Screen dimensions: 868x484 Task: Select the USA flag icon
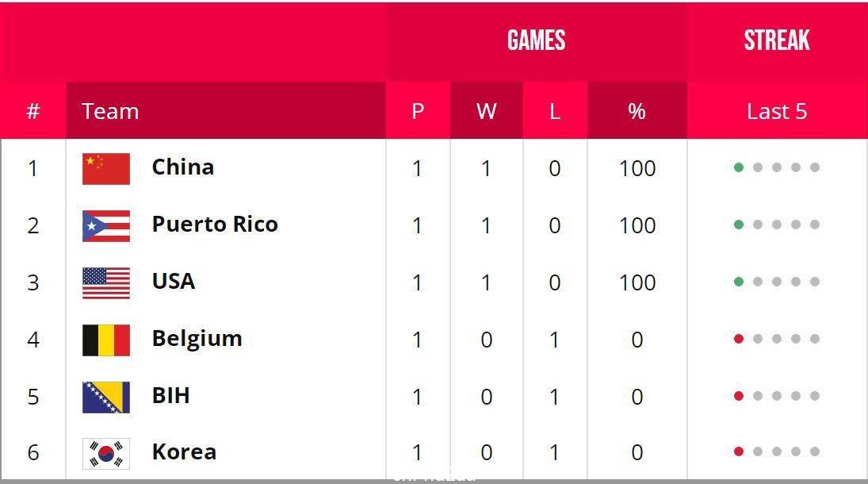(x=106, y=282)
